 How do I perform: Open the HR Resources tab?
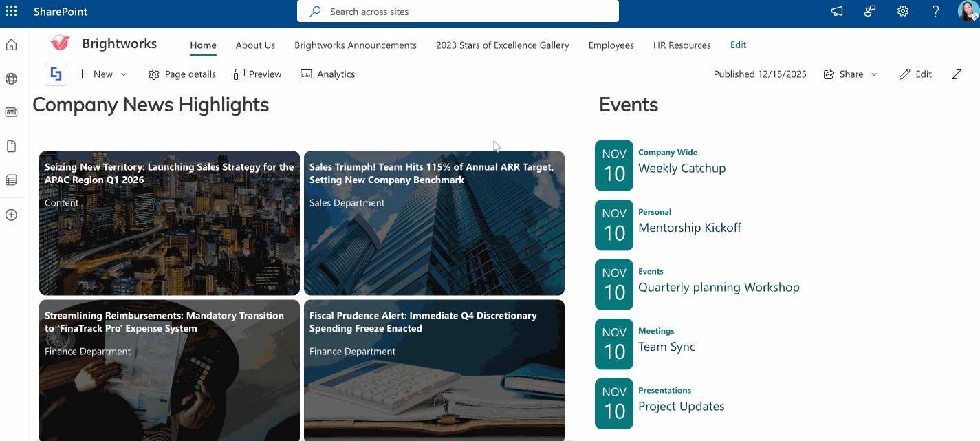pos(682,45)
